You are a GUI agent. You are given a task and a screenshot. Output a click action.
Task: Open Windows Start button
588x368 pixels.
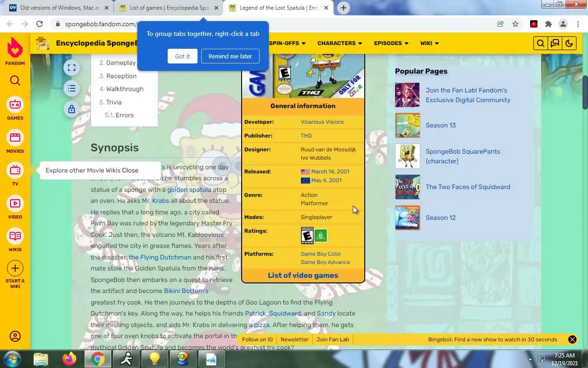point(12,359)
